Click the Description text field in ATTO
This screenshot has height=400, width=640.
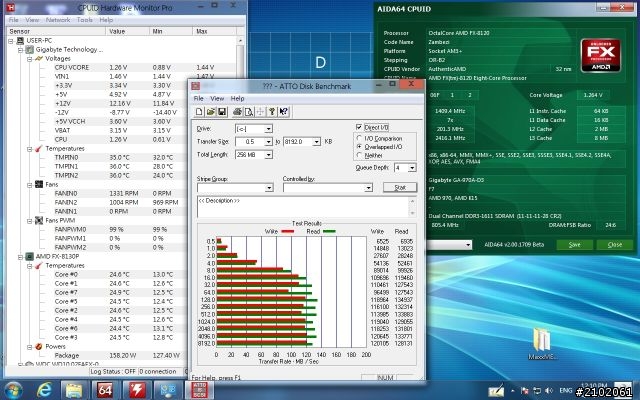point(303,207)
